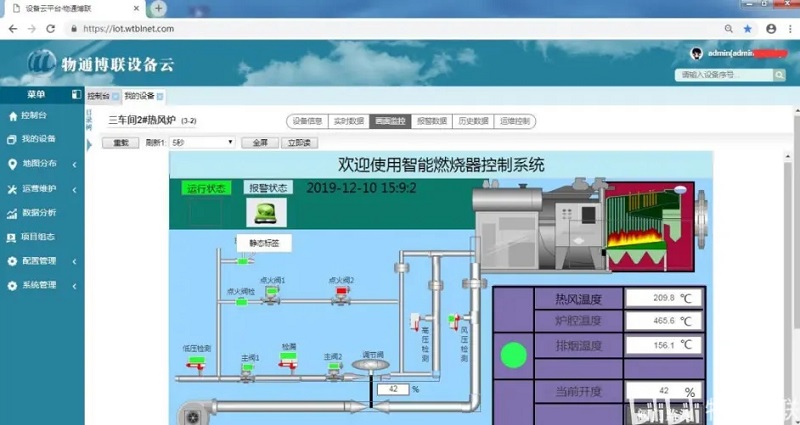
Task: Switch to the 历史数据 tab
Action: click(473, 121)
